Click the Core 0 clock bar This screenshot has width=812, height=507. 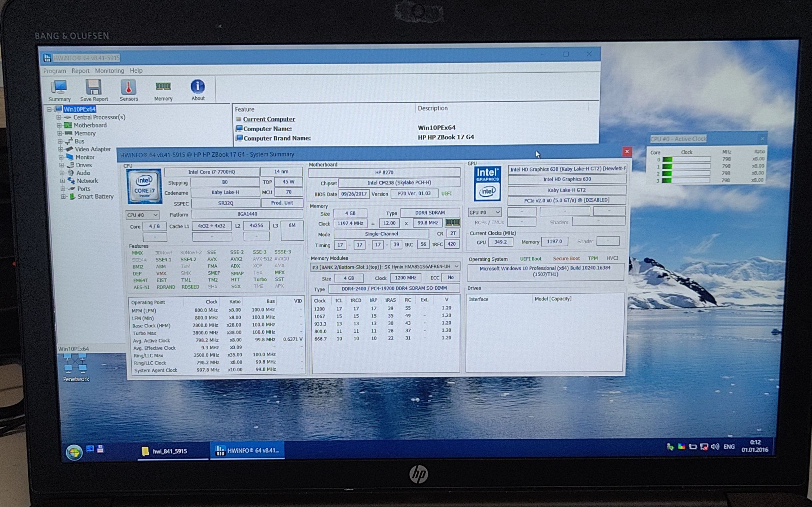(686, 159)
